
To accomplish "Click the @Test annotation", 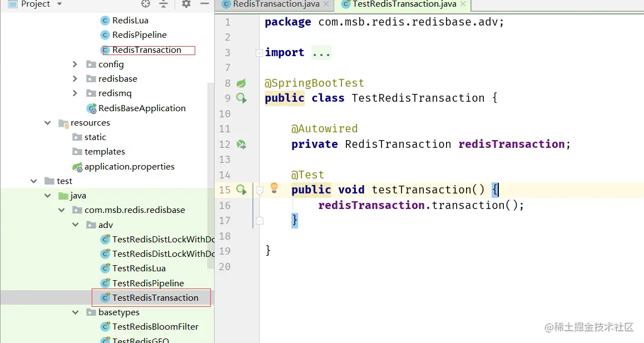I will tap(308, 175).
